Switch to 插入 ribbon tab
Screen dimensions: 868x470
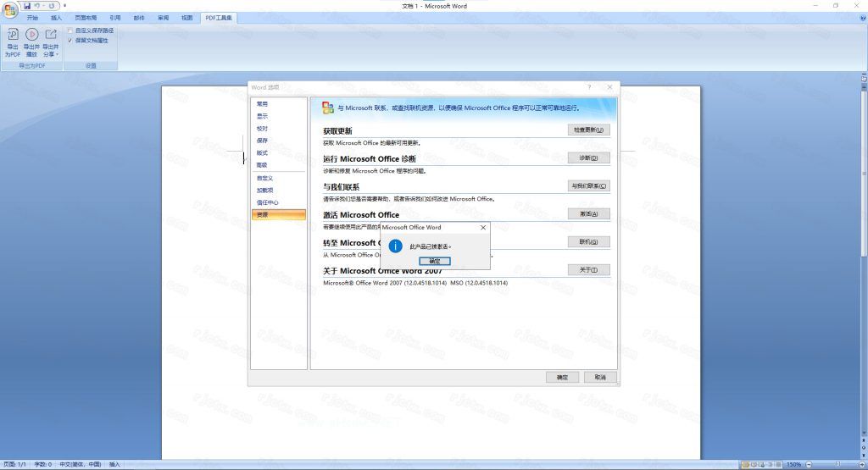pyautogui.click(x=57, y=18)
